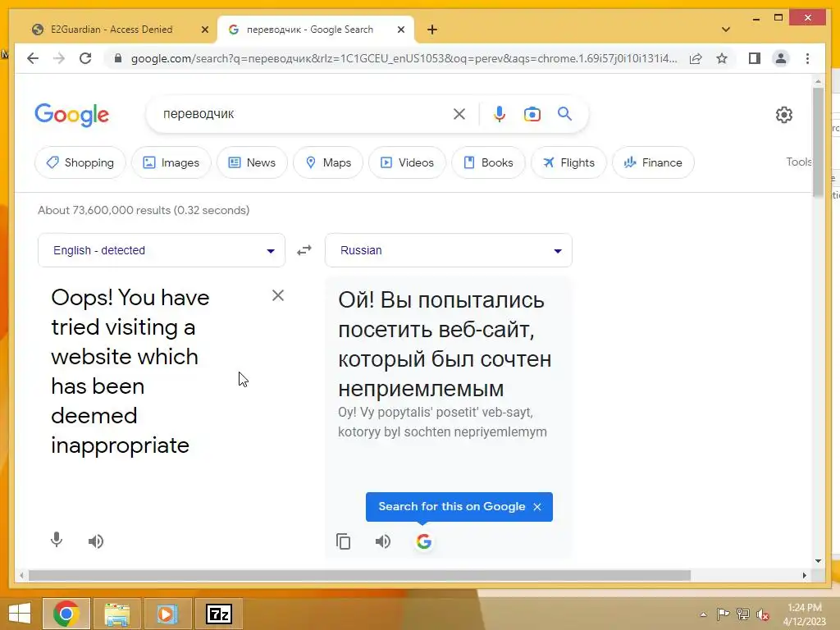
Task: Filter results by Videos
Action: [x=407, y=162]
